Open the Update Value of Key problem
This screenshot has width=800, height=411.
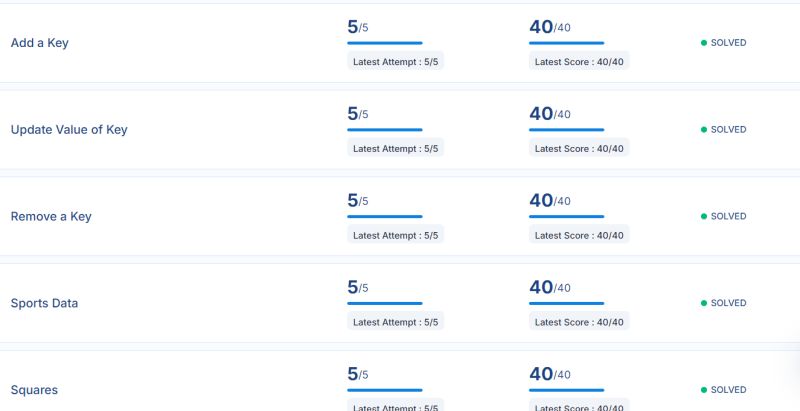(x=69, y=130)
